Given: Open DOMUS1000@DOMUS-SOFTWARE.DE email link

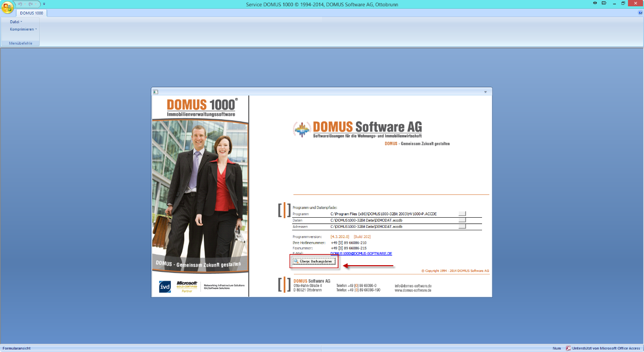Looking at the screenshot, I should 361,254.
